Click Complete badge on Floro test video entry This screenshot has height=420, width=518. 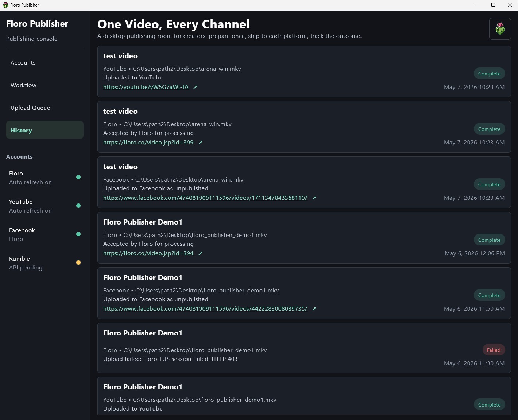click(x=489, y=129)
